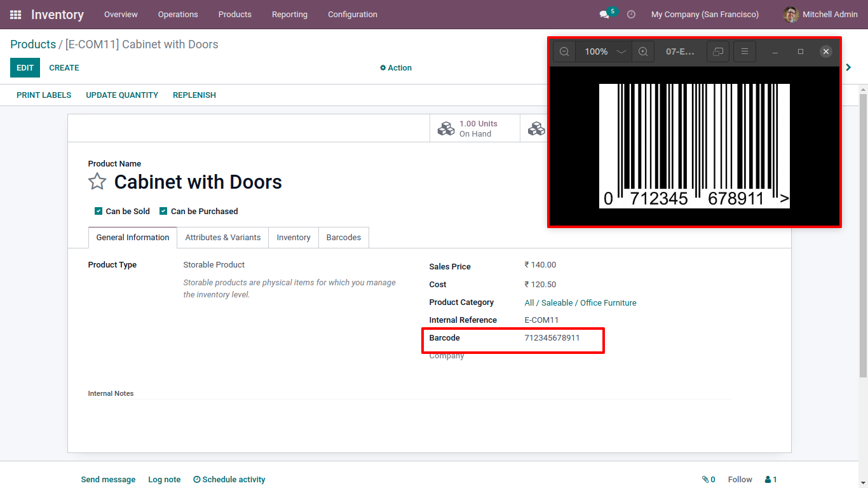Open the activities clock icon
The height and width of the screenshot is (488, 868).
point(631,14)
